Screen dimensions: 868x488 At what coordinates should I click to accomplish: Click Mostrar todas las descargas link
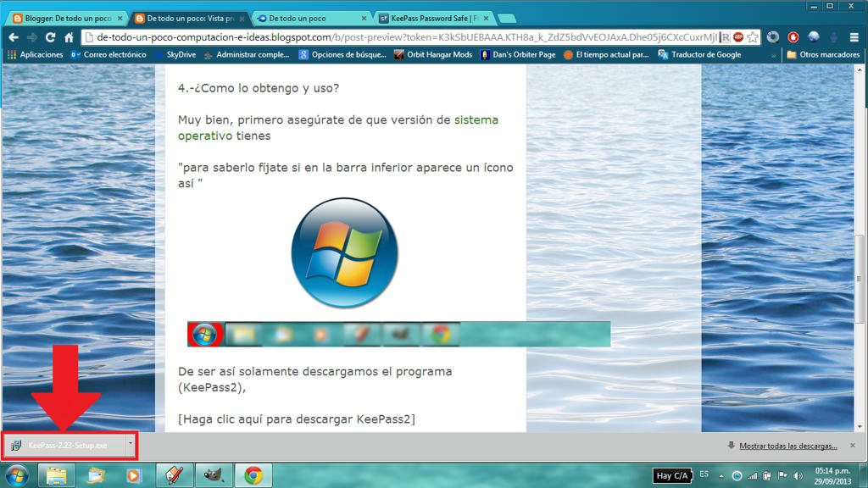tap(788, 446)
